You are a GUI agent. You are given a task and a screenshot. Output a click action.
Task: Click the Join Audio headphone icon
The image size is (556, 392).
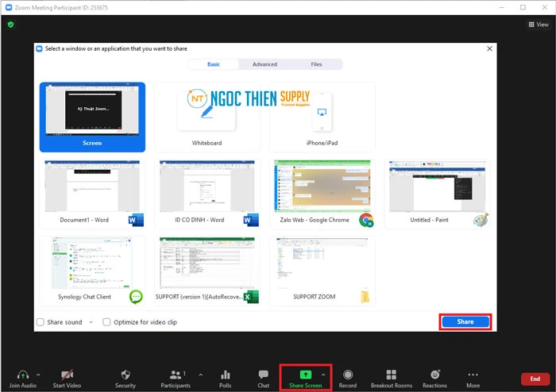pyautogui.click(x=23, y=375)
